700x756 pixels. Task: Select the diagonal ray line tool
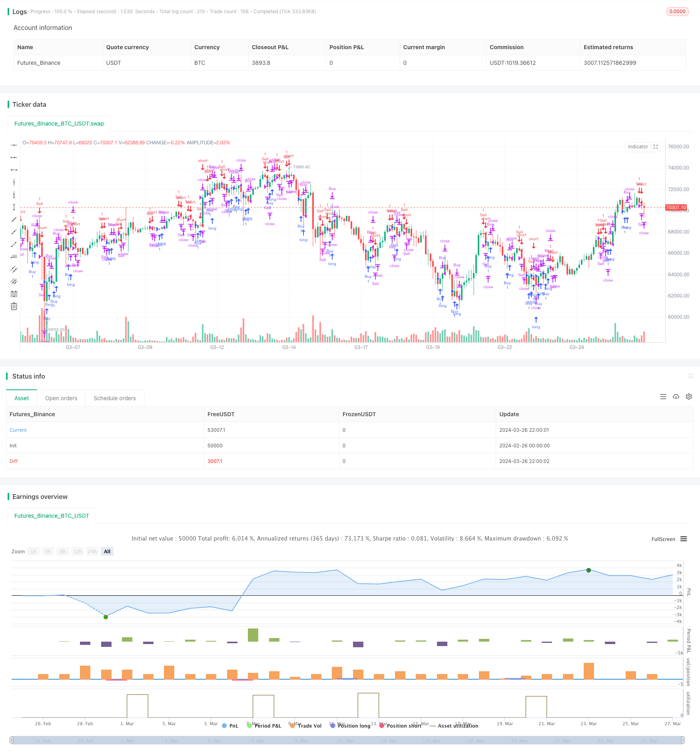pyautogui.click(x=14, y=232)
